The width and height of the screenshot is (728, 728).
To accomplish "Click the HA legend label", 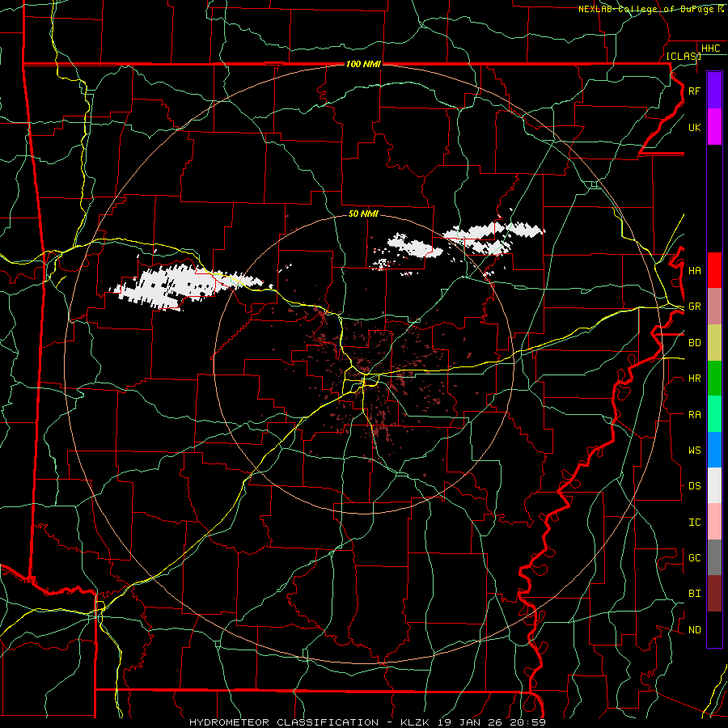I will pyautogui.click(x=694, y=270).
